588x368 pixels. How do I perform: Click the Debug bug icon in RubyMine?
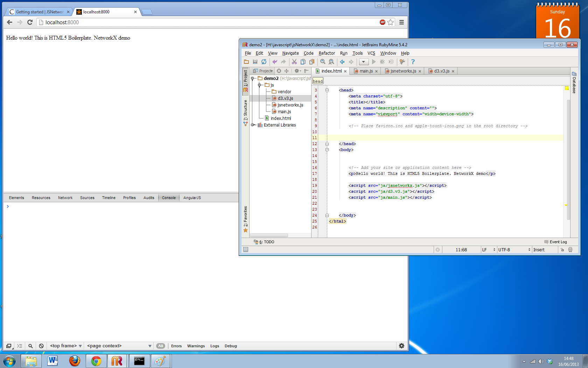(383, 62)
